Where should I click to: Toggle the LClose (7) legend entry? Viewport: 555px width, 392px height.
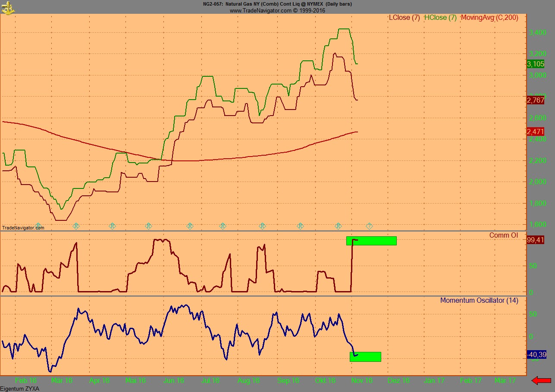pyautogui.click(x=404, y=18)
